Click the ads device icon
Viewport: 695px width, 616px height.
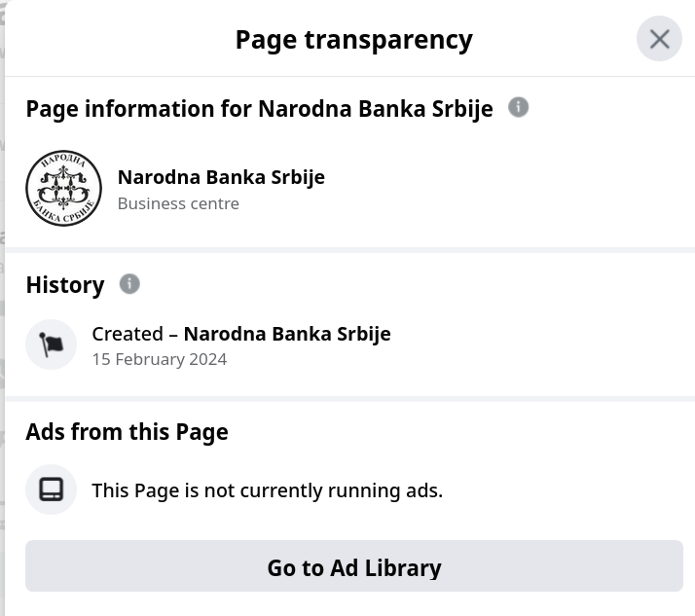click(51, 489)
